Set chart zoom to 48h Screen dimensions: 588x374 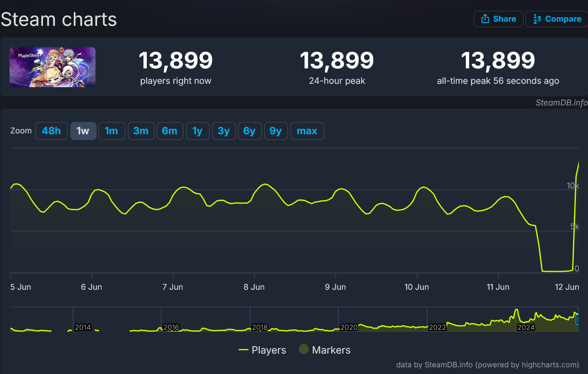click(51, 131)
